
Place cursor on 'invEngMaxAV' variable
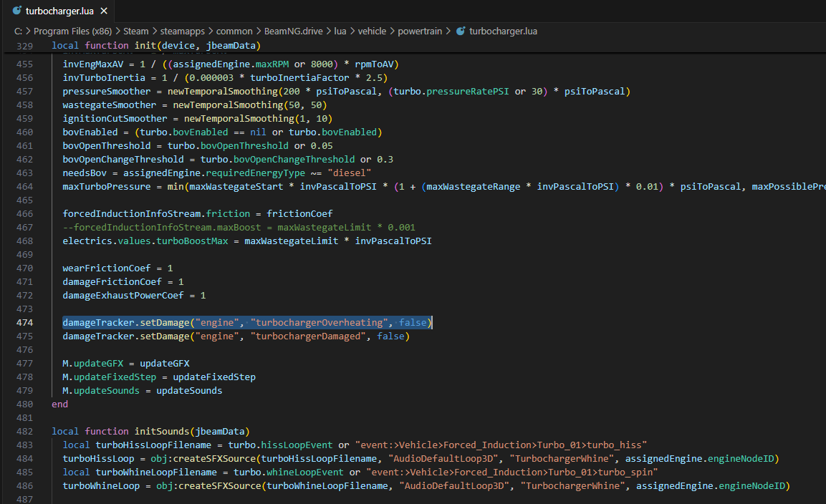(x=92, y=64)
